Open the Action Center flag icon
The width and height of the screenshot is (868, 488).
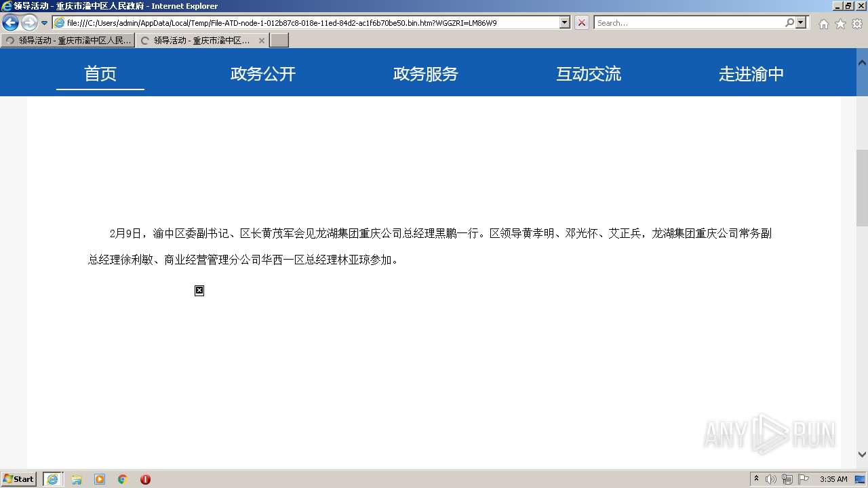coord(804,479)
